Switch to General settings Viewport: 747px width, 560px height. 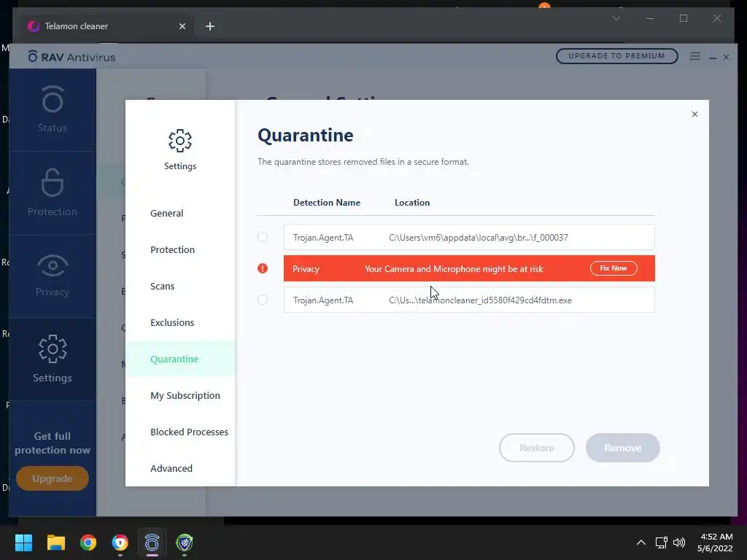(x=167, y=214)
